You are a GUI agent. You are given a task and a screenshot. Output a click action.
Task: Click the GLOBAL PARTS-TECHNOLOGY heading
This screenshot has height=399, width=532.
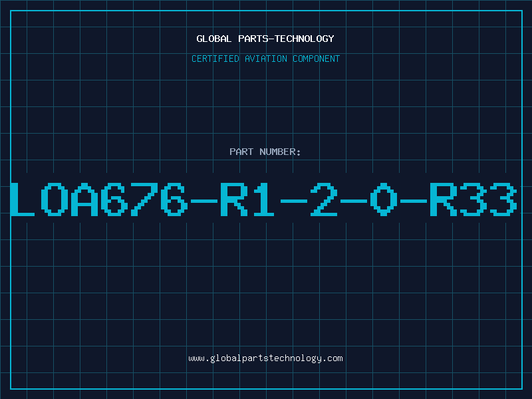[265, 39]
